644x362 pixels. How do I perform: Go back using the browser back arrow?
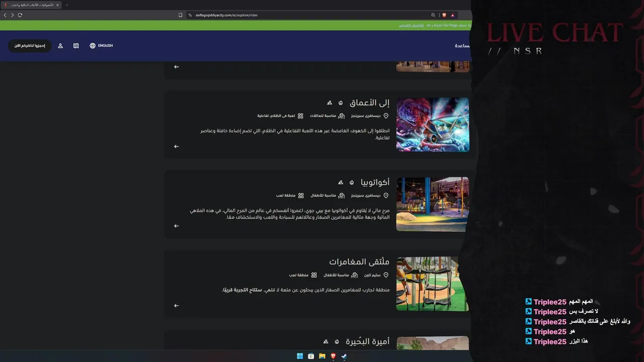[5, 15]
